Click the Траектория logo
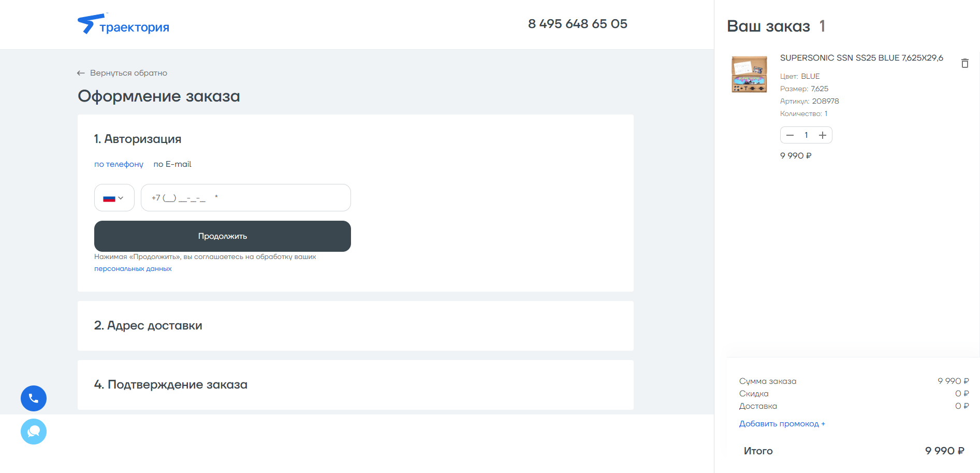 point(124,24)
